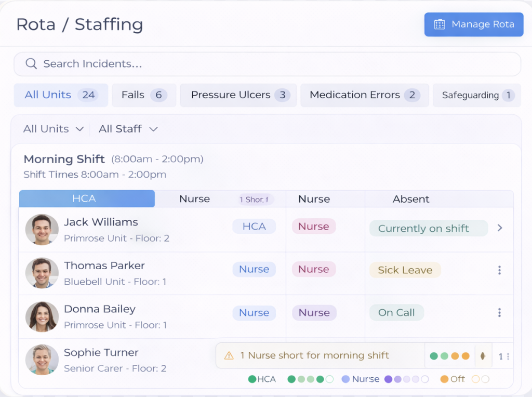This screenshot has height=397, width=532.
Task: Click the HCA legend green dot
Action: coord(252,379)
